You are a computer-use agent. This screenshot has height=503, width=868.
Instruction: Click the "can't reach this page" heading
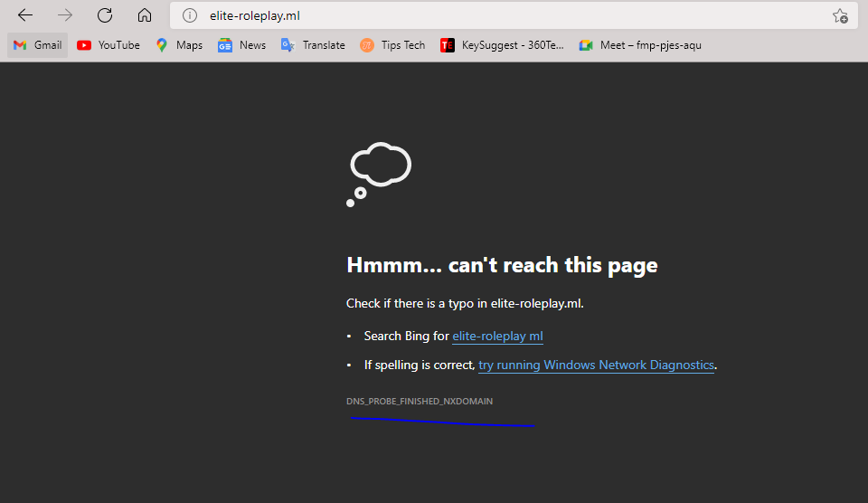(x=502, y=265)
